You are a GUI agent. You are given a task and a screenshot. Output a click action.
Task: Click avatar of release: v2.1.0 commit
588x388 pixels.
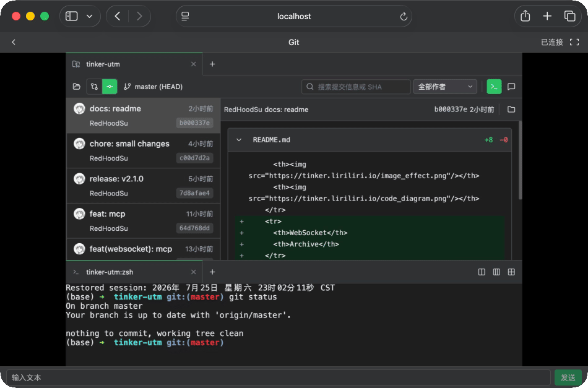pos(79,179)
